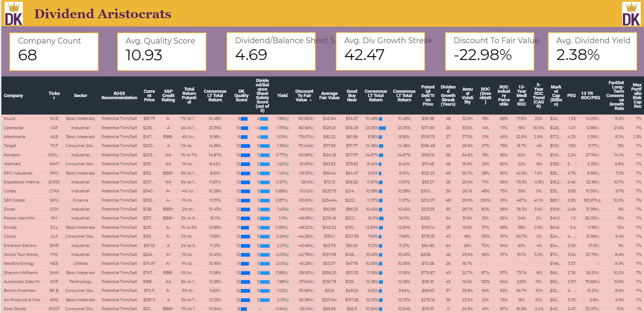Click the Cintas company cell
644x313 pixels.
pos(10,191)
